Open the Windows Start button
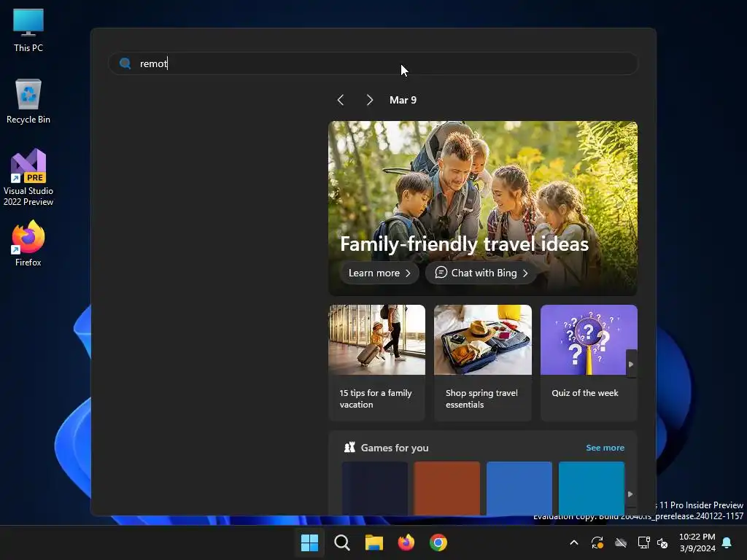 click(x=309, y=542)
